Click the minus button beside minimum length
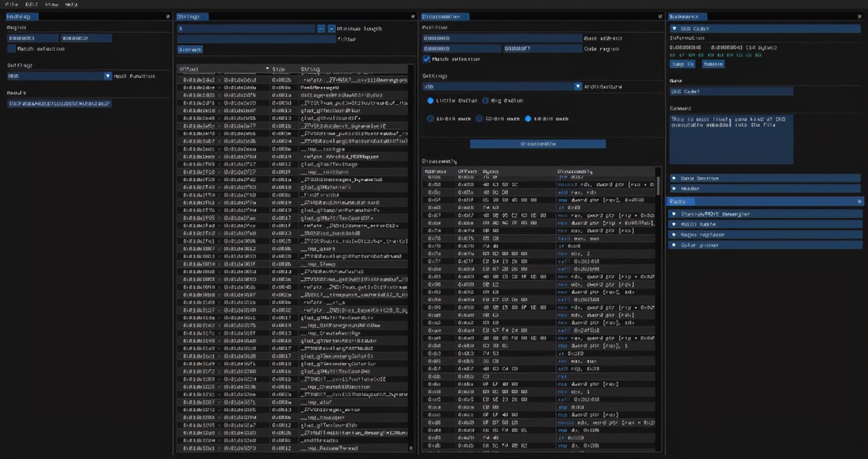The width and height of the screenshot is (868, 459). [321, 29]
